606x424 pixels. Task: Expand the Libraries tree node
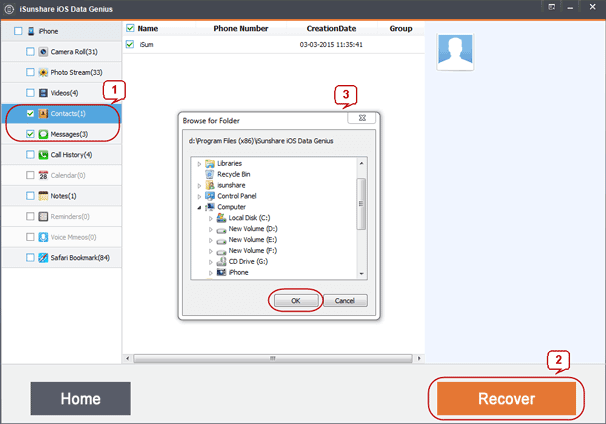(x=199, y=164)
